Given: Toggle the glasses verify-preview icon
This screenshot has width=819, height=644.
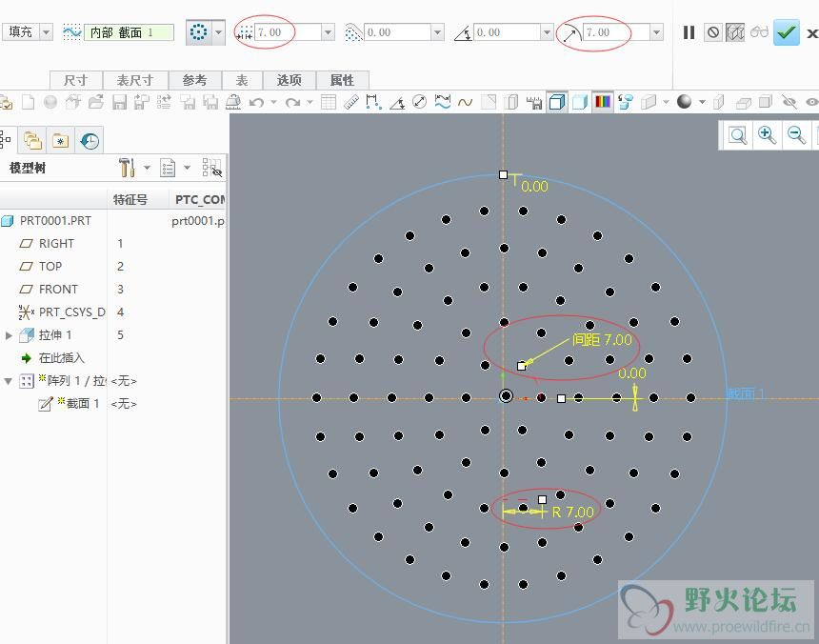Looking at the screenshot, I should [759, 32].
